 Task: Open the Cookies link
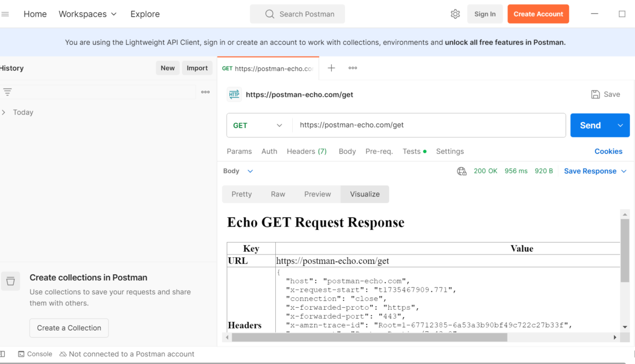coord(608,152)
